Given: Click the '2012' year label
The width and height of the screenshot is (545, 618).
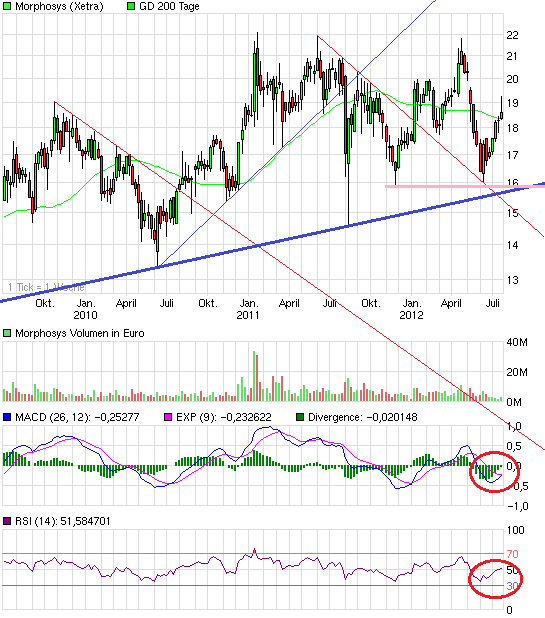Looking at the screenshot, I should pos(411,315).
